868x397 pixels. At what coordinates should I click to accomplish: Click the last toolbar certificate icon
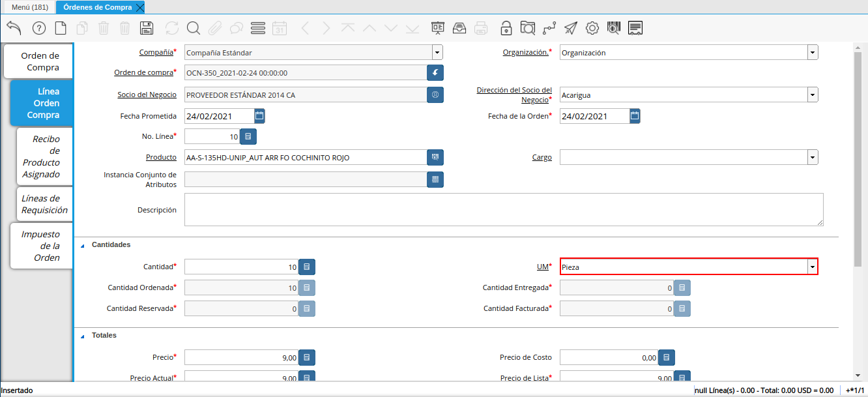click(x=636, y=28)
